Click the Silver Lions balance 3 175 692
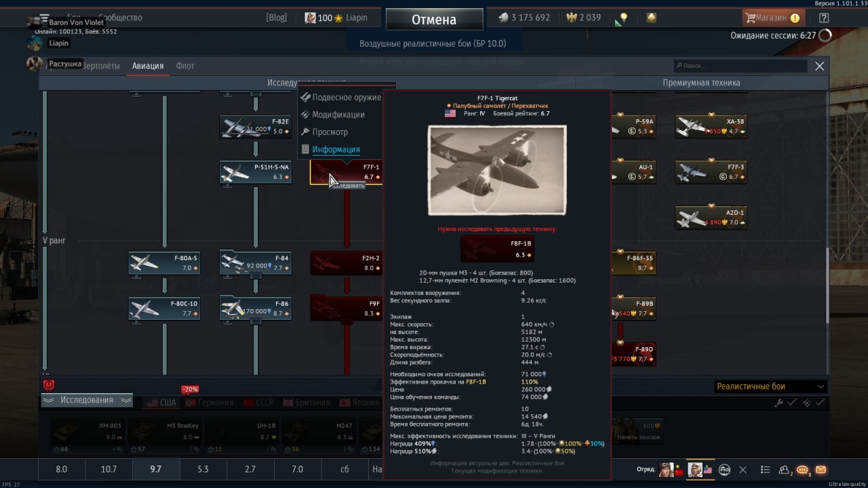 [524, 18]
